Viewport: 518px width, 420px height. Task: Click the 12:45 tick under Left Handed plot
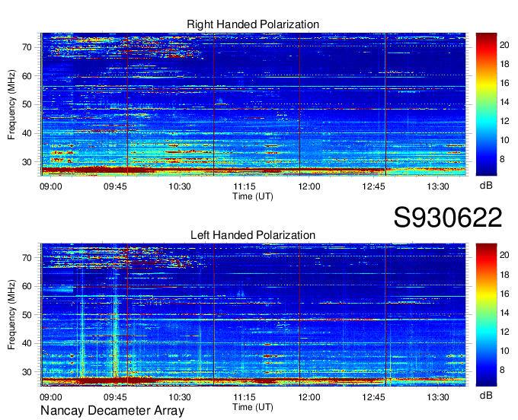(x=373, y=397)
